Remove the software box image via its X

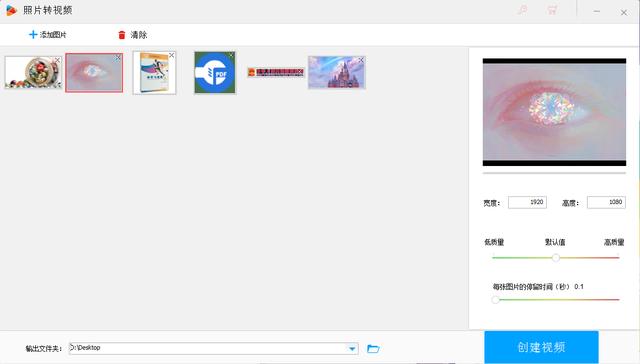(171, 55)
